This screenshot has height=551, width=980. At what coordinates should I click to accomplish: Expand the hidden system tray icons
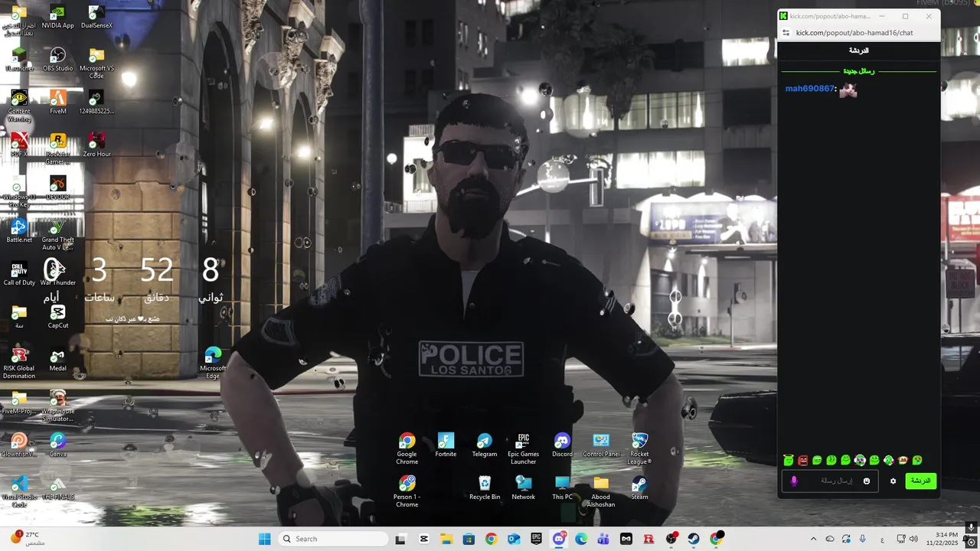[813, 539]
